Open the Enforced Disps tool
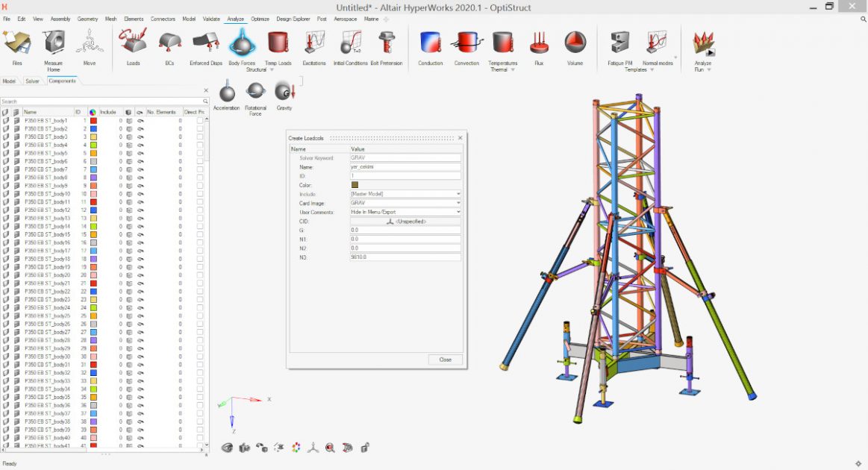868x470 pixels. (x=206, y=43)
